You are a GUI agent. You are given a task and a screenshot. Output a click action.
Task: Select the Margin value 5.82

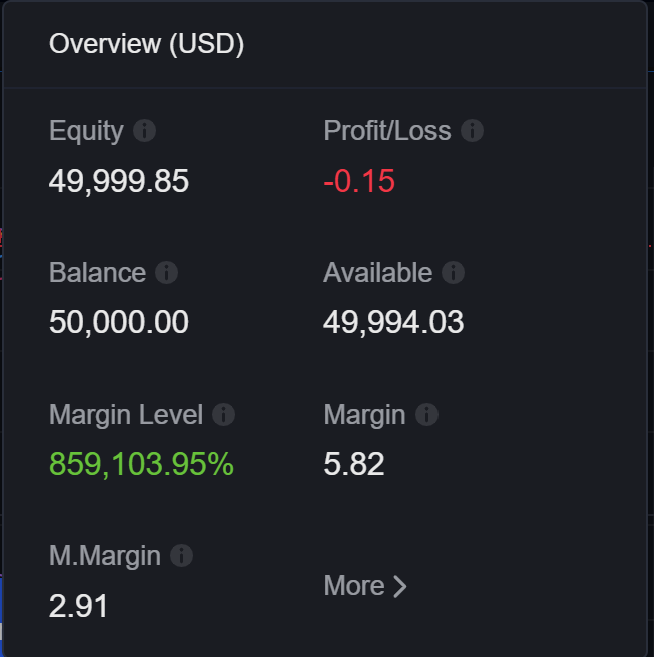[354, 464]
